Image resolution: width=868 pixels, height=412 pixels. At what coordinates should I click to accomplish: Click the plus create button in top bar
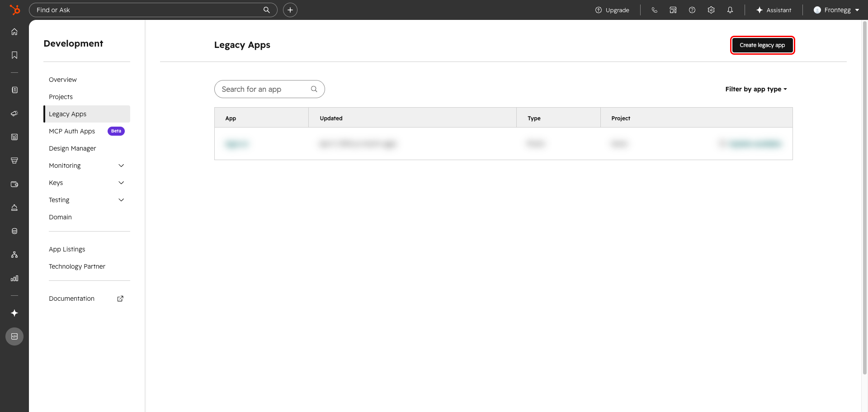290,10
